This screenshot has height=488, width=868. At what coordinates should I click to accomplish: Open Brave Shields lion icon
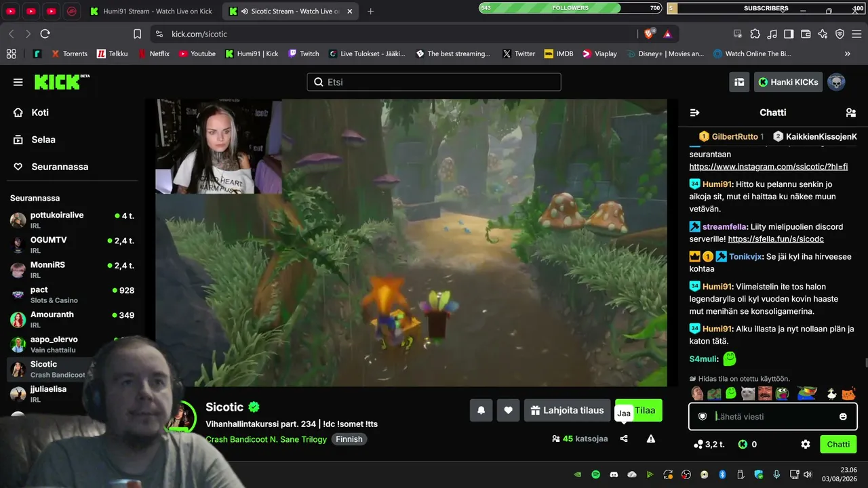click(x=649, y=34)
